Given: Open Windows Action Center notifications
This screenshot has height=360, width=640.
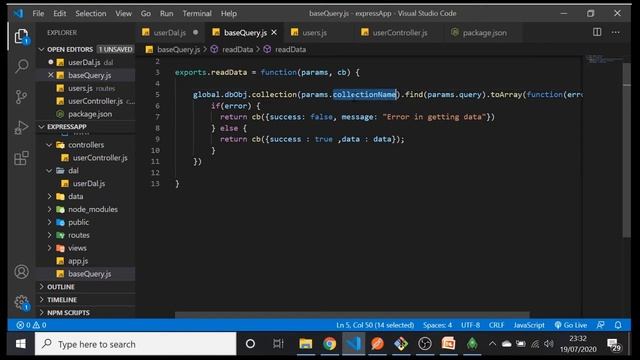Looking at the screenshot, I should coord(613,344).
